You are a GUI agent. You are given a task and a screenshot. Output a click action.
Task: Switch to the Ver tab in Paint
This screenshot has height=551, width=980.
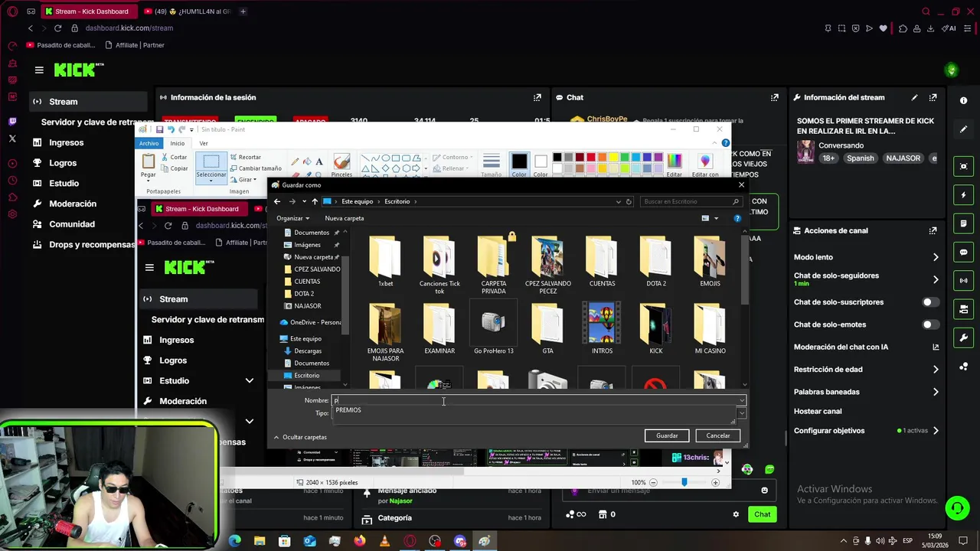[204, 143]
